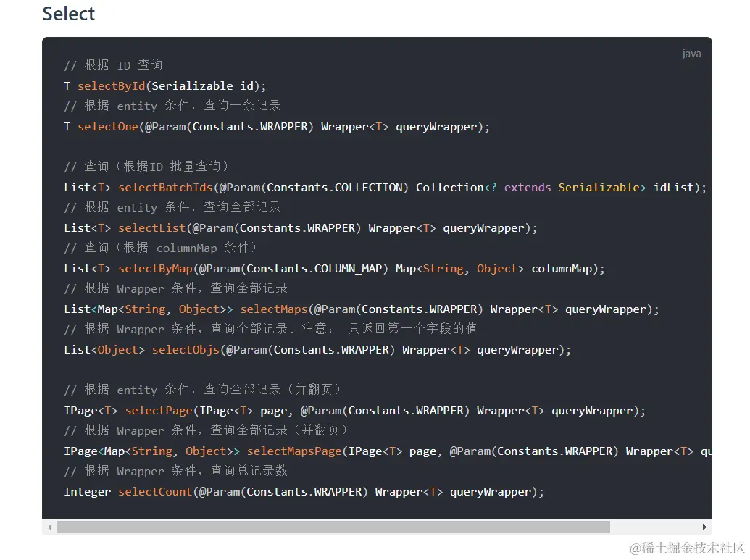The height and width of the screenshot is (560, 750).
Task: Click the Select heading
Action: click(68, 13)
